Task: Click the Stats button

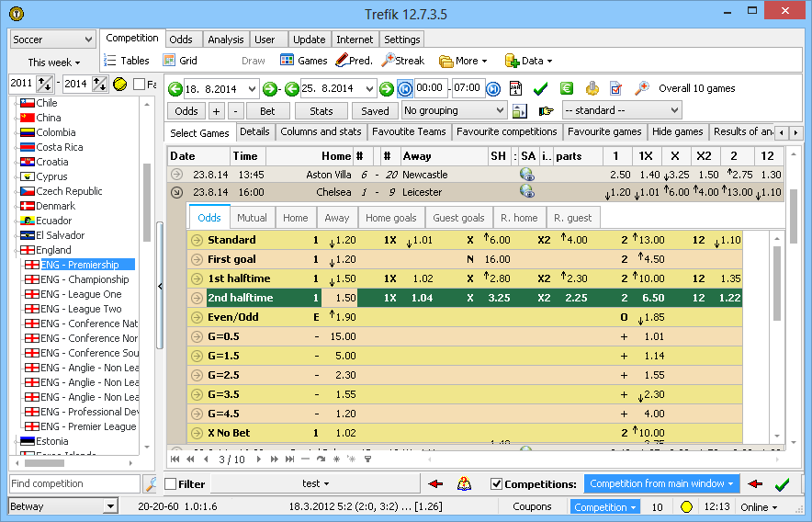Action: (x=321, y=111)
